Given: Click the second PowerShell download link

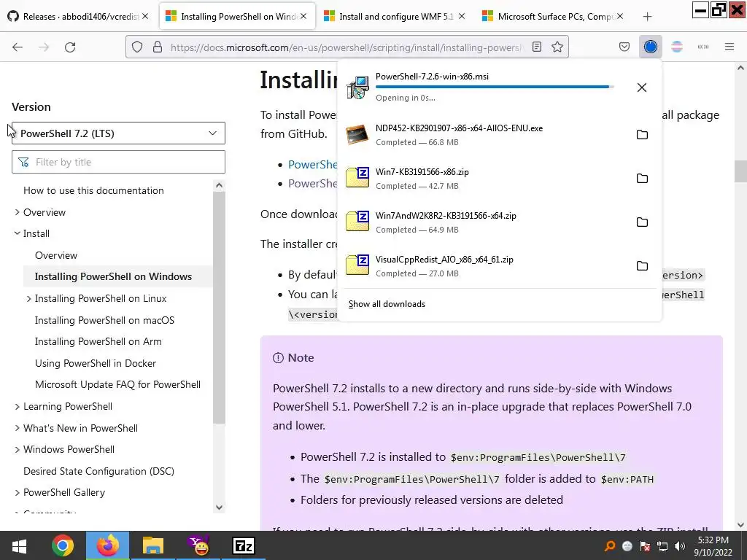Looking at the screenshot, I should 312,184.
